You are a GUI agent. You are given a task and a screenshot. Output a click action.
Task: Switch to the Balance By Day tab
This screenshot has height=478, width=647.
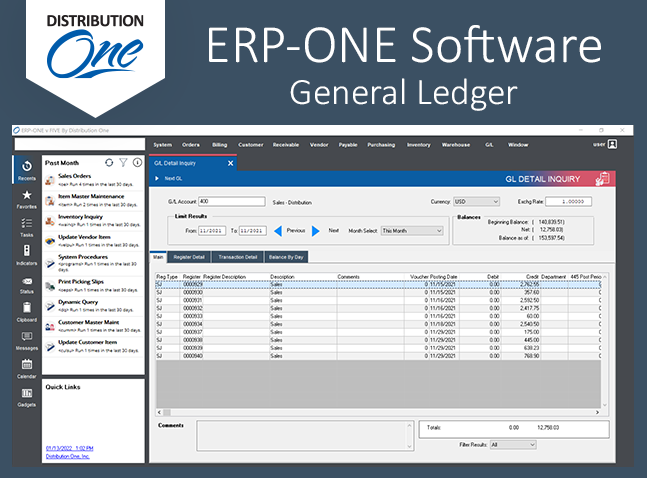(286, 257)
